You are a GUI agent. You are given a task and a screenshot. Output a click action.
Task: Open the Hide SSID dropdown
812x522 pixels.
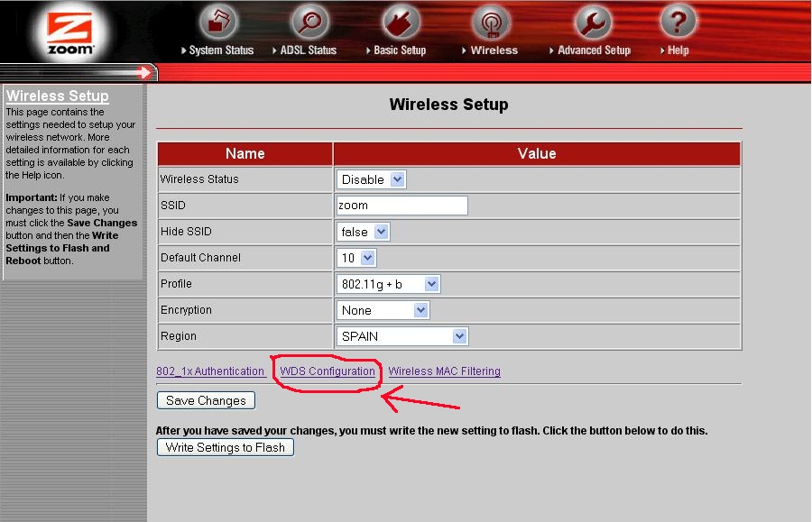coord(363,232)
